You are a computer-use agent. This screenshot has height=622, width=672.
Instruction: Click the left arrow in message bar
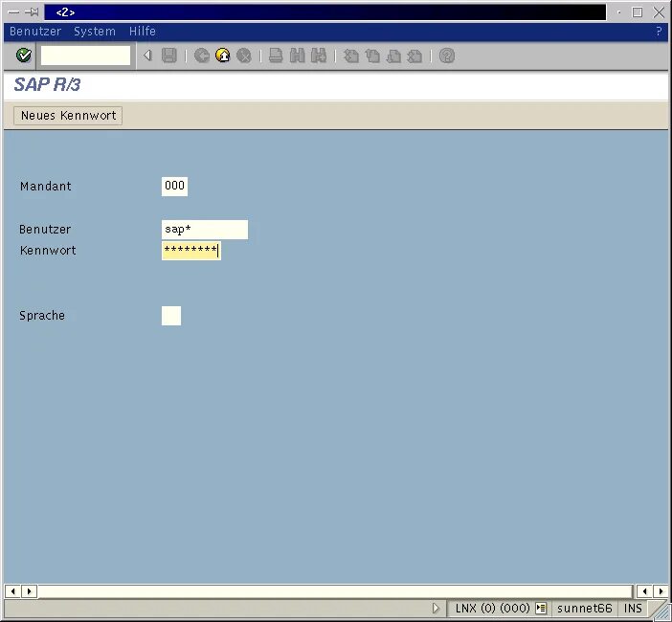[12, 591]
